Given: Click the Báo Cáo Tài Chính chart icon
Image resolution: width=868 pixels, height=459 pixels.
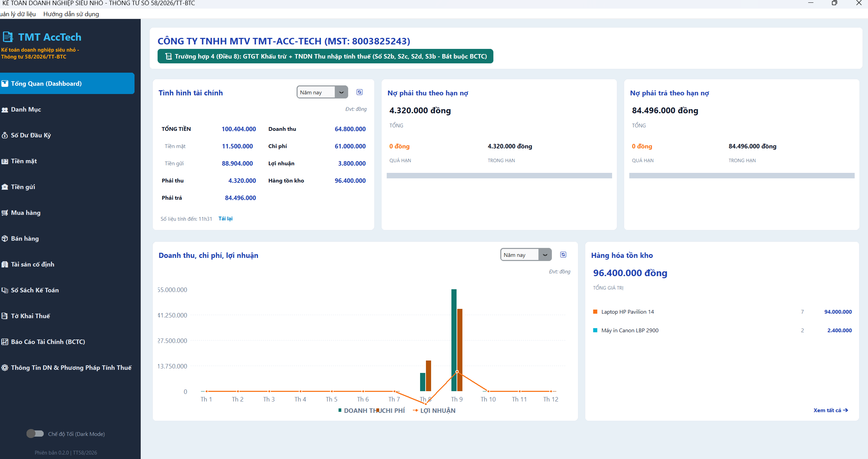Looking at the screenshot, I should 5,342.
